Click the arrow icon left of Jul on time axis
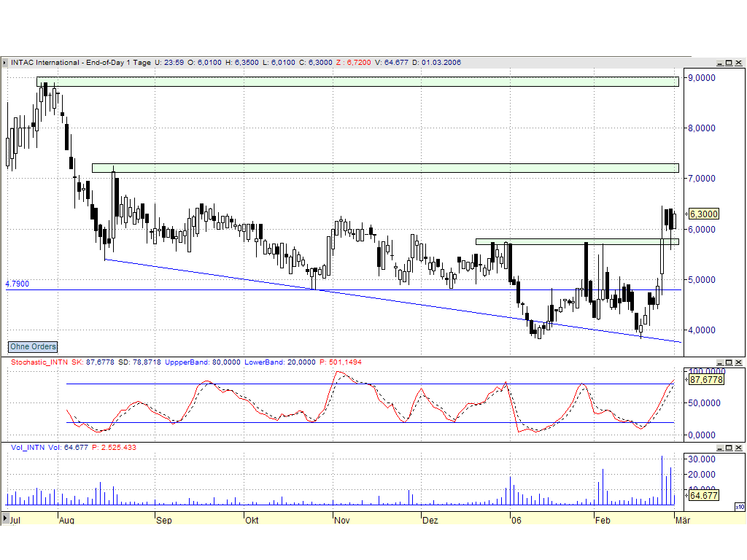 [x=5, y=518]
